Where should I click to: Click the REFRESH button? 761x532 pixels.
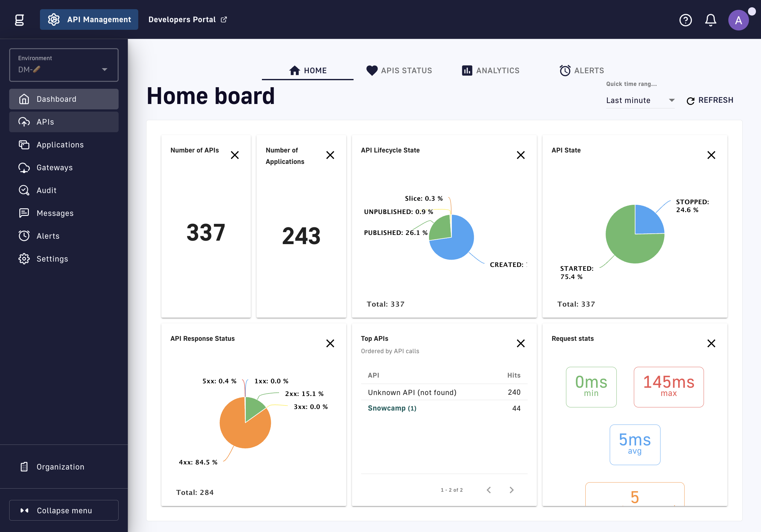(x=710, y=100)
